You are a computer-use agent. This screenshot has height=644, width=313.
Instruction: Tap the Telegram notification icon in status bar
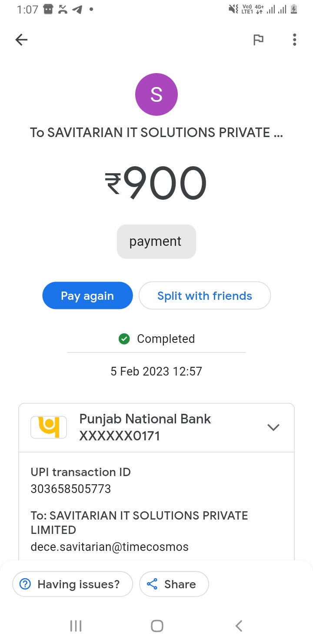pyautogui.click(x=77, y=9)
